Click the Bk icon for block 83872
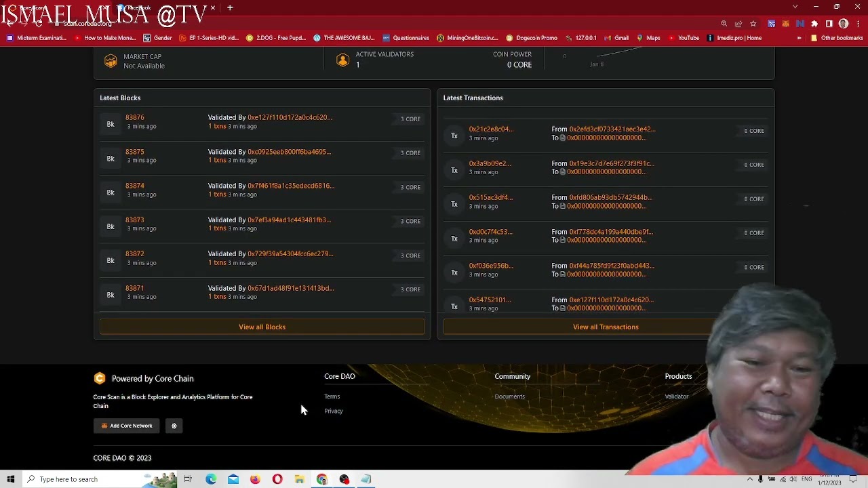 [111, 260]
